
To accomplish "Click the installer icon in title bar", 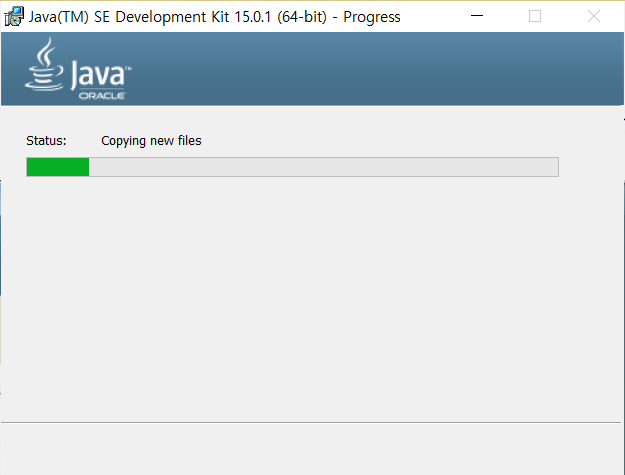I will point(14,16).
